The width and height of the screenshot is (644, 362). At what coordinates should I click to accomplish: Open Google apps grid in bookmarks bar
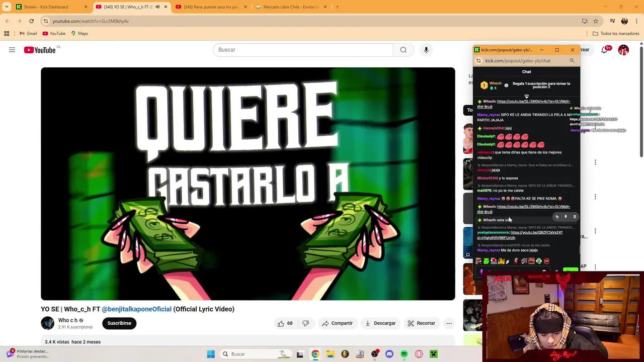(7, 34)
